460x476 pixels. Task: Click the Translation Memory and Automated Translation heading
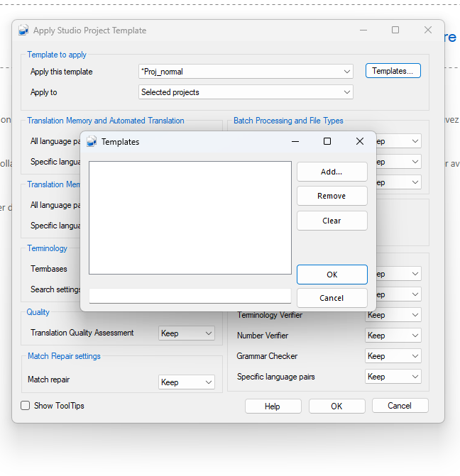tap(106, 121)
